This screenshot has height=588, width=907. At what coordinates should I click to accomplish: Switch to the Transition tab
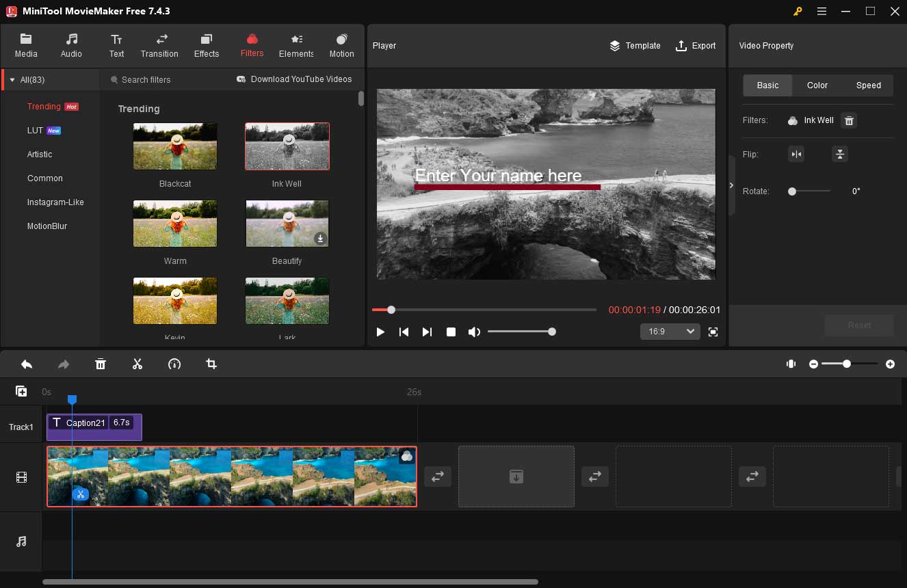159,45
